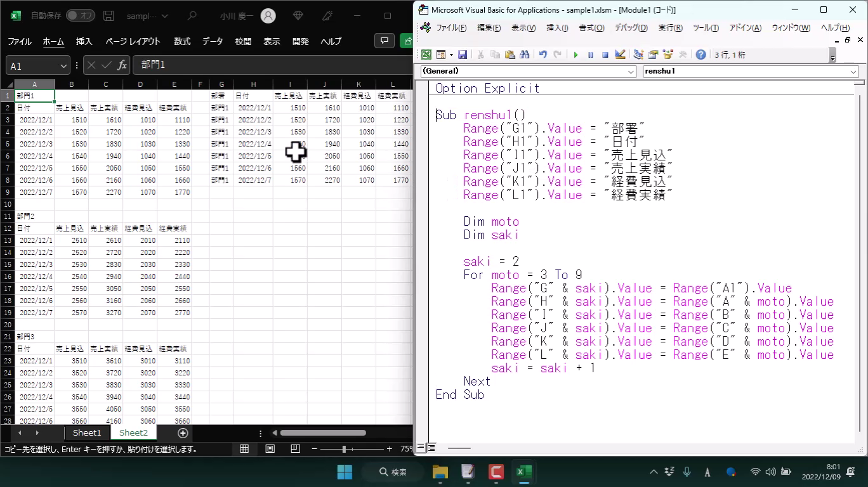
Task: Open the Name Box dropdown arrow
Action: point(63,66)
